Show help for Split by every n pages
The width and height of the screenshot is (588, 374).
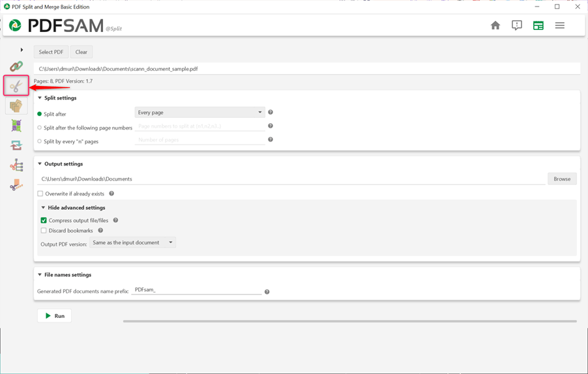[x=271, y=139]
